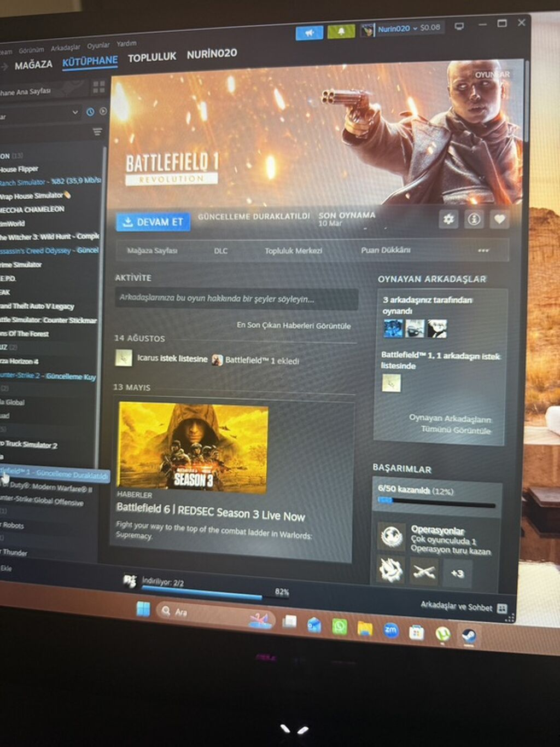Click the +3 more achievements badge
The height and width of the screenshot is (747, 560).
[457, 574]
